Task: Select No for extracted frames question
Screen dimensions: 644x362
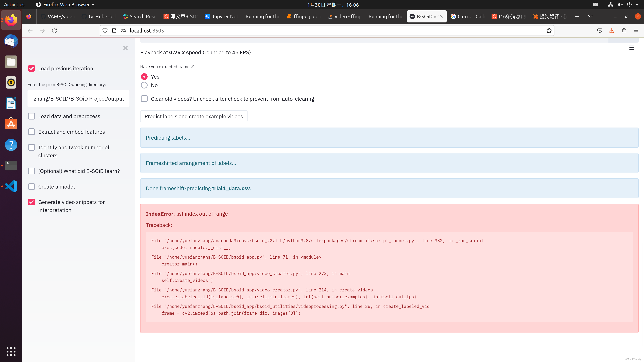Action: click(144, 85)
